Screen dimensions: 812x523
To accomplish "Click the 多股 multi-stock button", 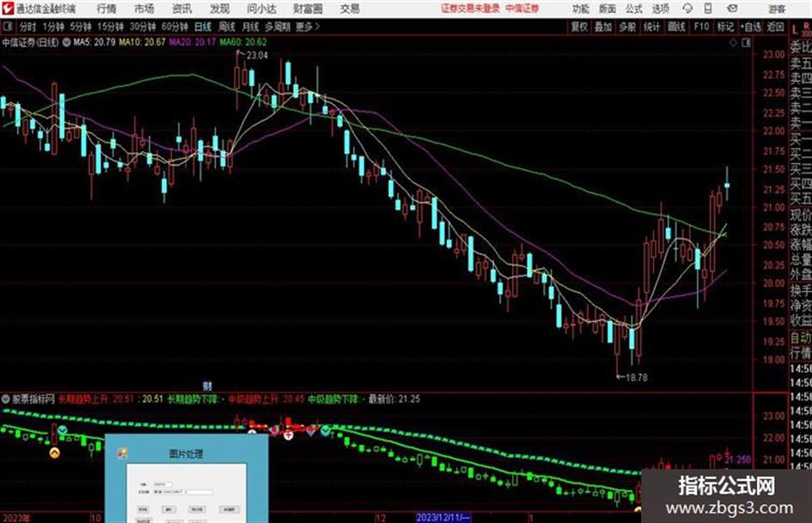I will [627, 27].
